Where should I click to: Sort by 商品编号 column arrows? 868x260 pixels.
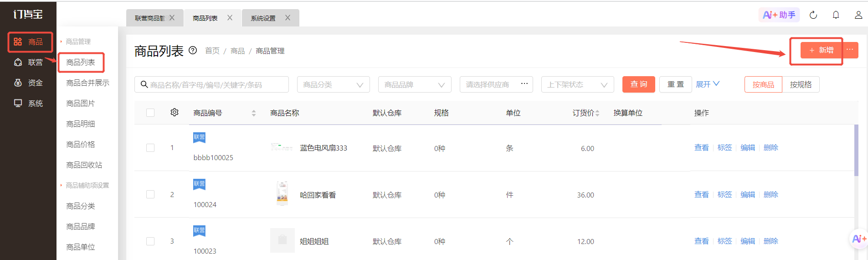tap(254, 113)
